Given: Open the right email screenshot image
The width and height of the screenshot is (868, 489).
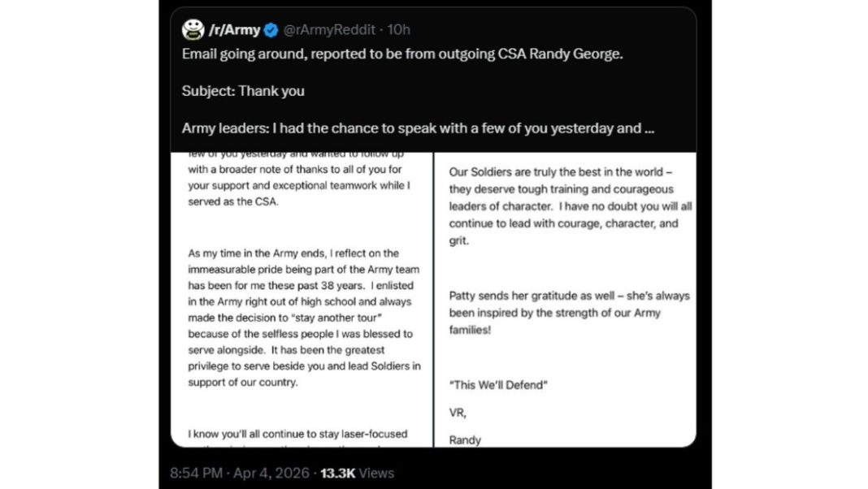Looking at the screenshot, I should (566, 299).
